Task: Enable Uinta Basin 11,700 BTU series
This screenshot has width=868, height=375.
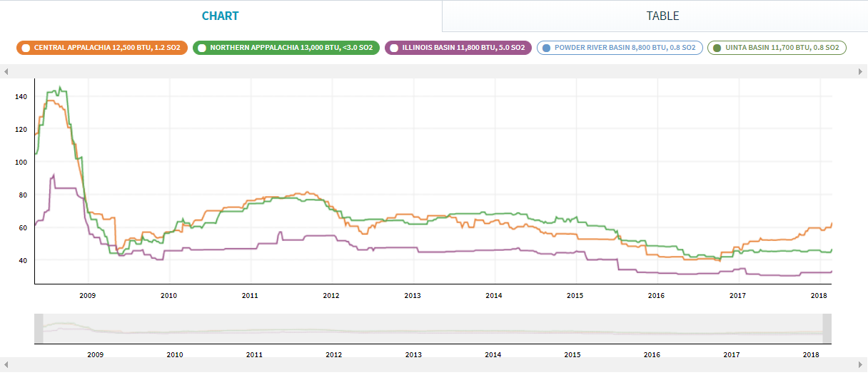Action: point(777,48)
